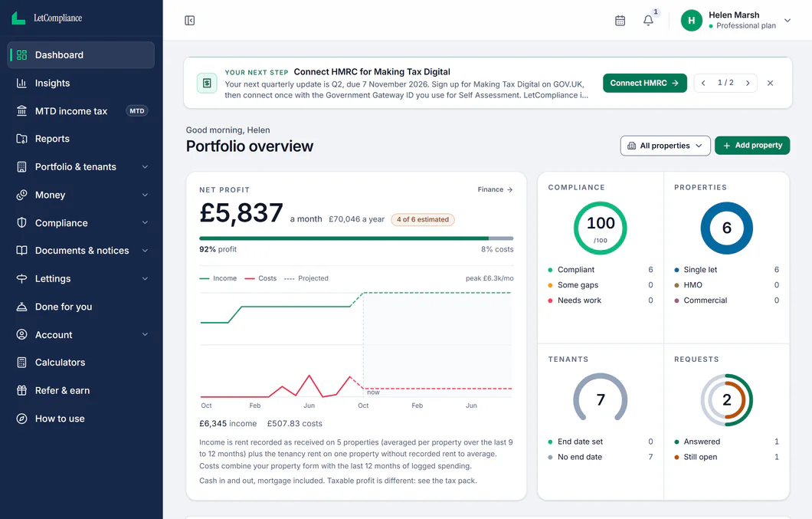Image resolution: width=812 pixels, height=519 pixels.
Task: Open Dashboard in sidebar
Action: 80,55
